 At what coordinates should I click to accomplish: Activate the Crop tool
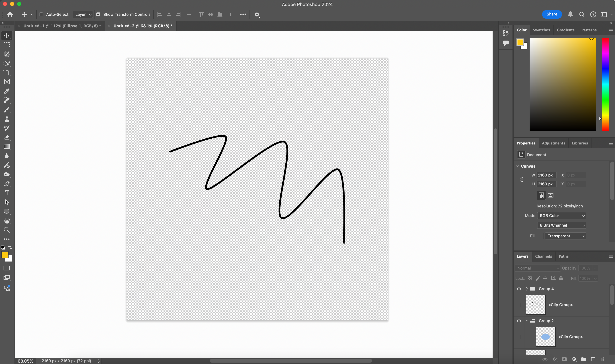tap(7, 72)
